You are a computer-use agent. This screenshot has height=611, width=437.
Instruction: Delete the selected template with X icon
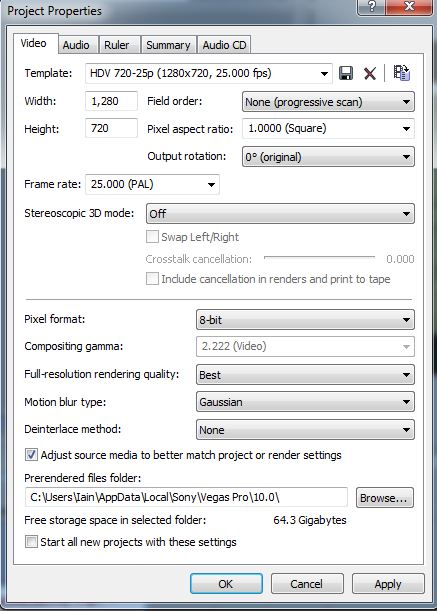[x=370, y=73]
